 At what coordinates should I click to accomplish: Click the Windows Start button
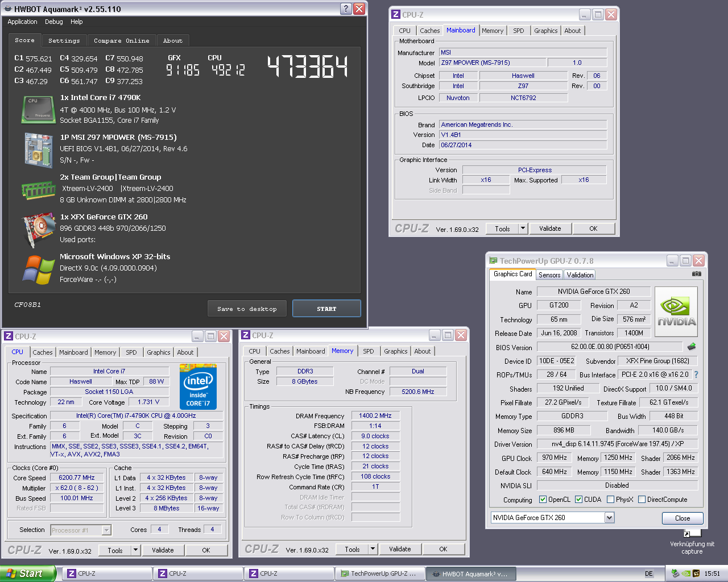(x=28, y=573)
